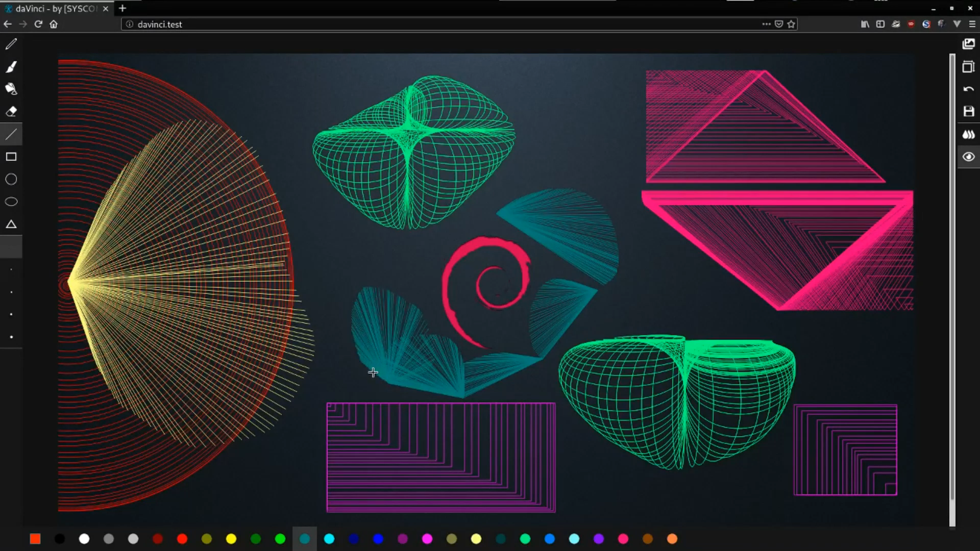Toggle the three-droplets opacity icon
The image size is (980, 551).
pyautogui.click(x=968, y=134)
